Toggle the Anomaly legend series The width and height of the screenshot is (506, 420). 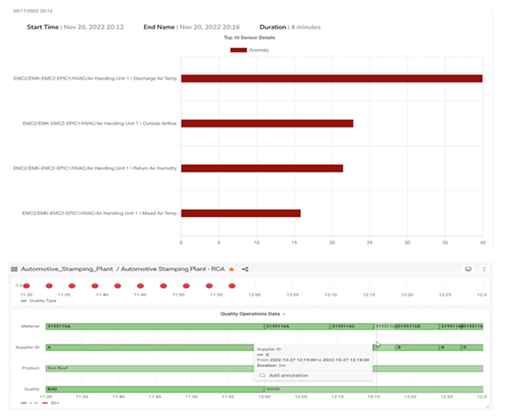(x=239, y=49)
